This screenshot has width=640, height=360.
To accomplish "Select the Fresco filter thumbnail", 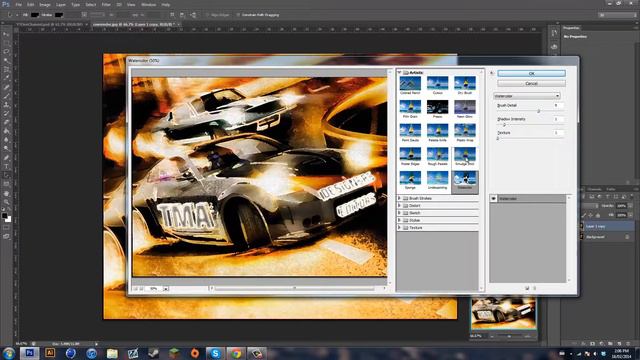I will pyautogui.click(x=438, y=107).
